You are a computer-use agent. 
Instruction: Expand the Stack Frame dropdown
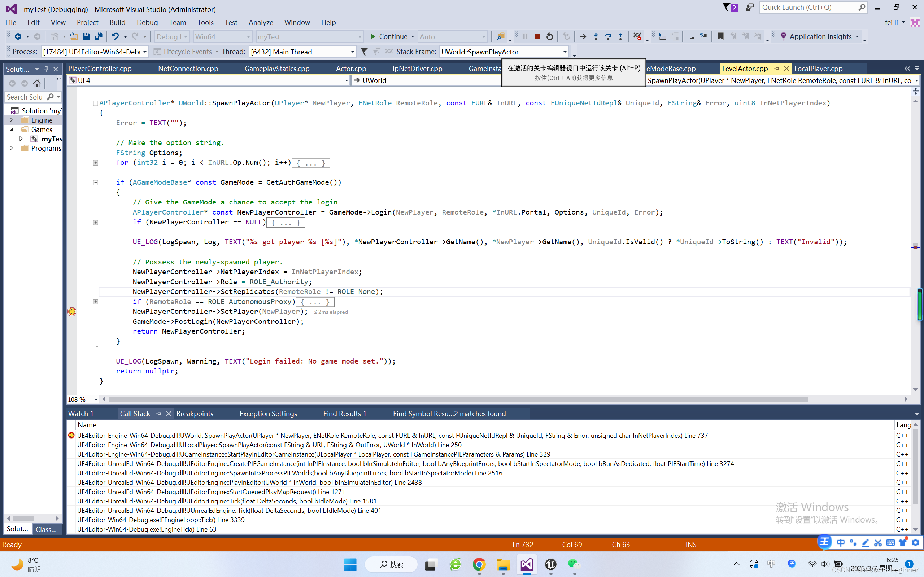coord(563,51)
